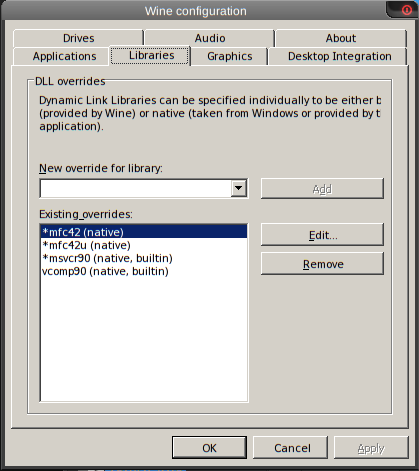This screenshot has height=471, width=419.
Task: Click the Apply button
Action: pyautogui.click(x=371, y=448)
